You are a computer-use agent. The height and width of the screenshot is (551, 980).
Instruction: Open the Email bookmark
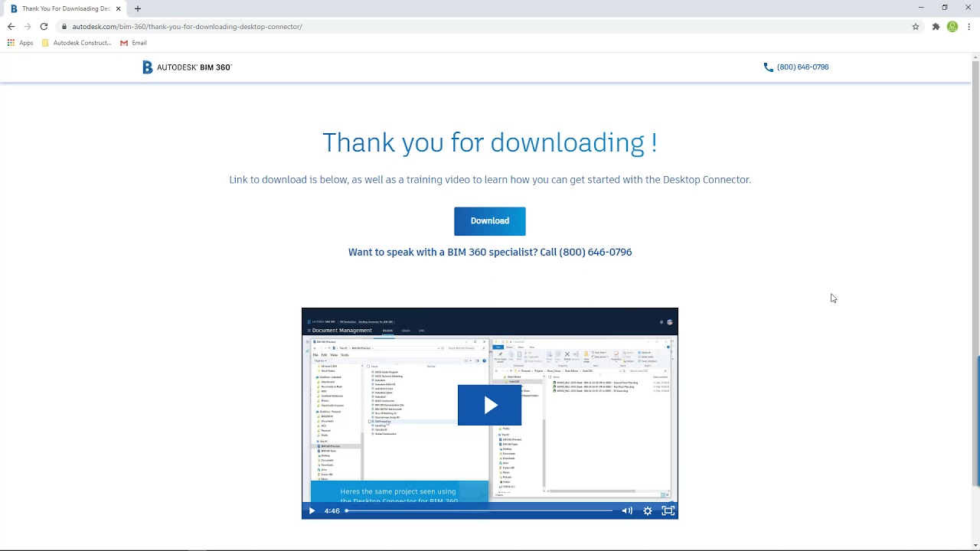133,43
